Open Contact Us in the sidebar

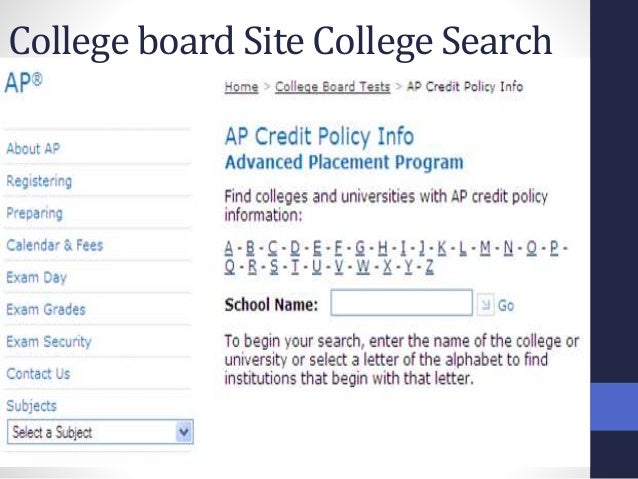pos(38,374)
